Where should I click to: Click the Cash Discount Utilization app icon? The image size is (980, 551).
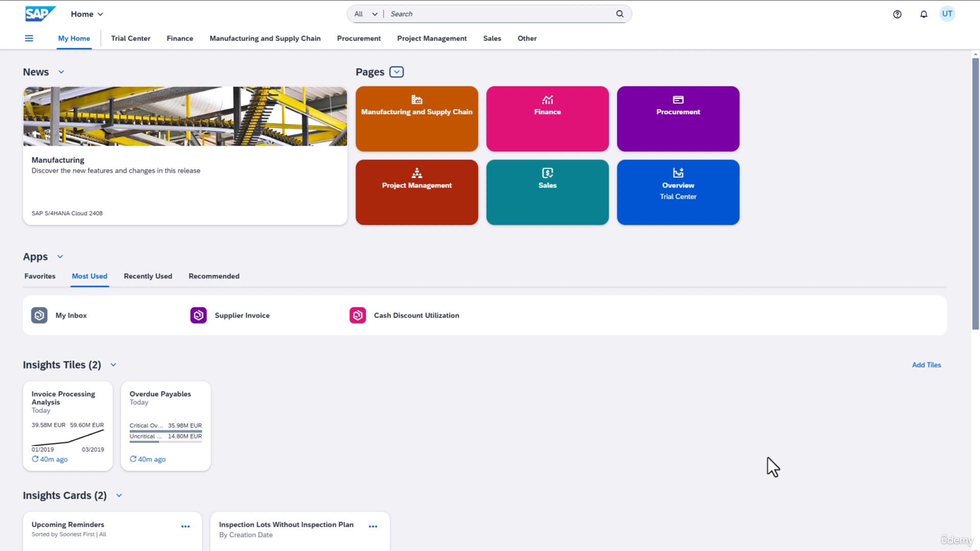coord(358,315)
